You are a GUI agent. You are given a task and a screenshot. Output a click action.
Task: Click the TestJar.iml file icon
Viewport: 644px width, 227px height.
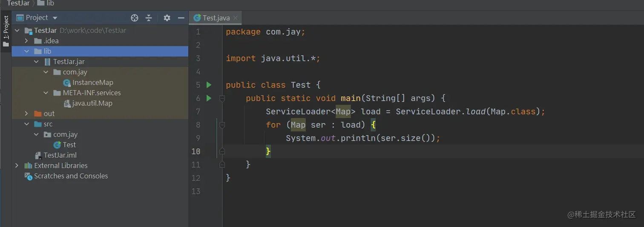coord(38,155)
